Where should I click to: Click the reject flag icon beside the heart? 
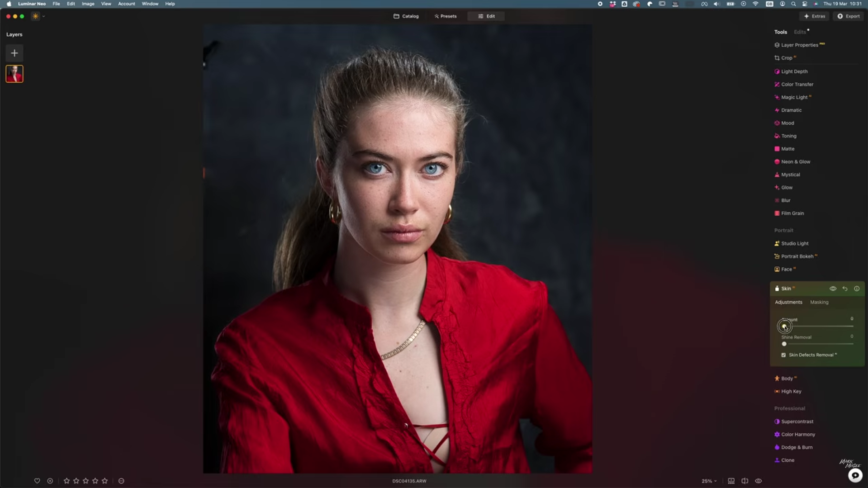click(x=50, y=481)
